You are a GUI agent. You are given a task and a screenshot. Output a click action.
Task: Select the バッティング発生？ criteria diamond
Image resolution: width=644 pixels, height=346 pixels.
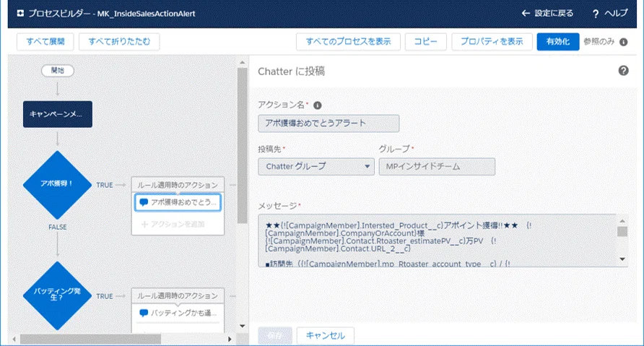(57, 295)
